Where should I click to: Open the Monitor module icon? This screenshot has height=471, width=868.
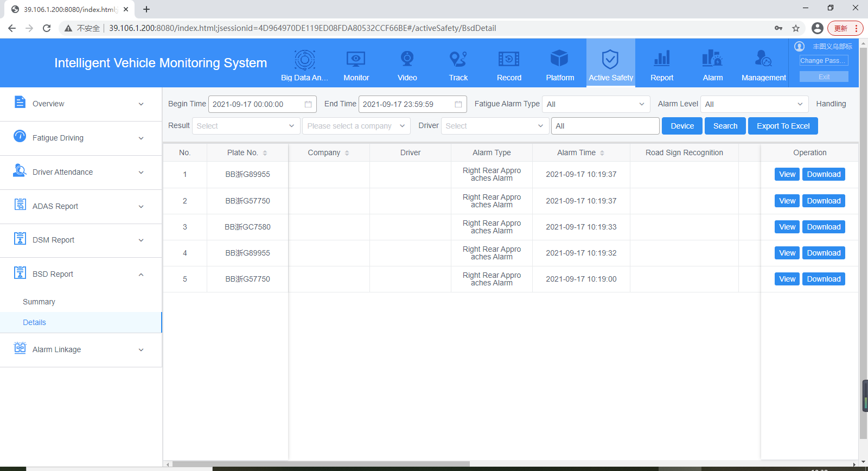point(356,59)
